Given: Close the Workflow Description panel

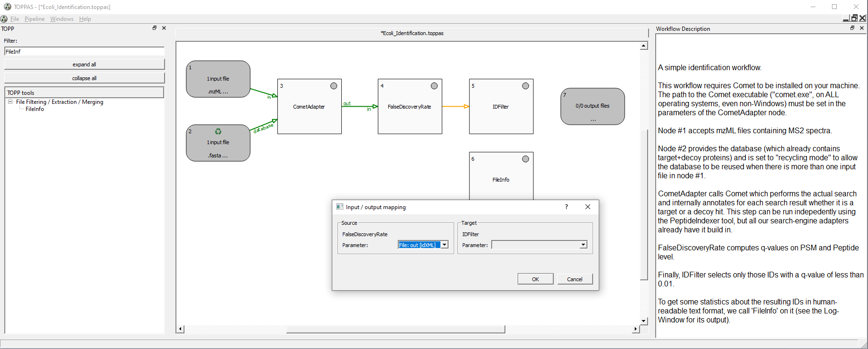Looking at the screenshot, I should [862, 28].
